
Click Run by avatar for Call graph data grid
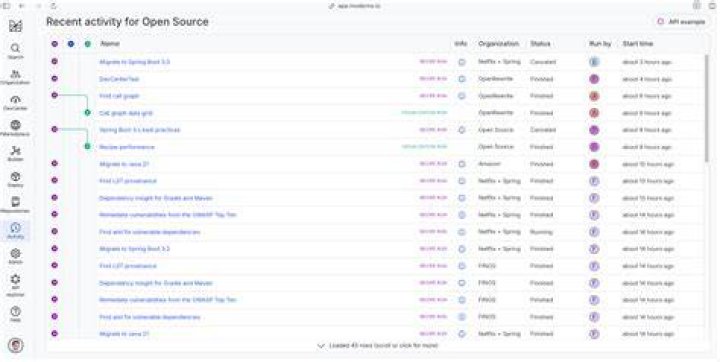click(594, 113)
